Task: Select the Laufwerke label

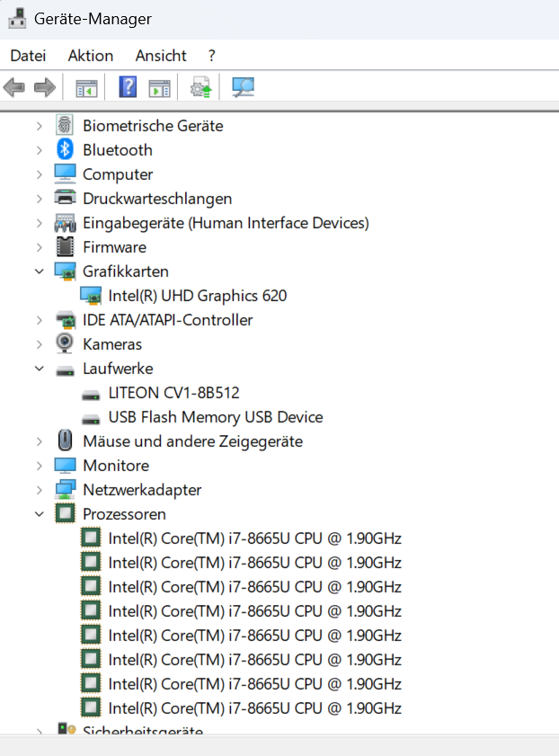Action: coord(118,369)
